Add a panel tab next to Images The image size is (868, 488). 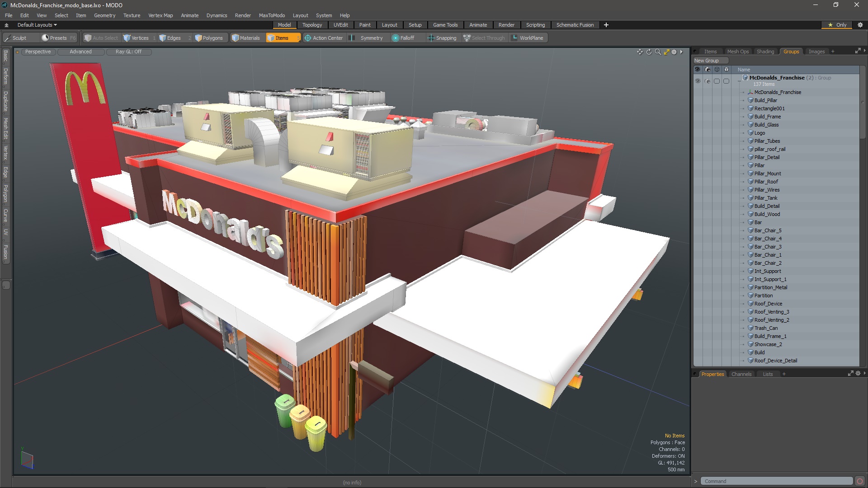pyautogui.click(x=833, y=52)
